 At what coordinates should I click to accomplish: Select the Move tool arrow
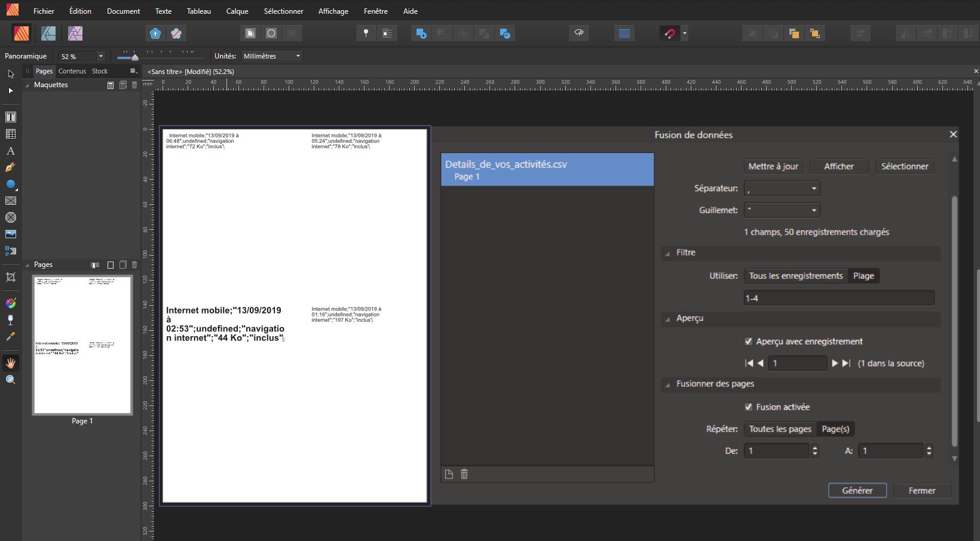(11, 74)
